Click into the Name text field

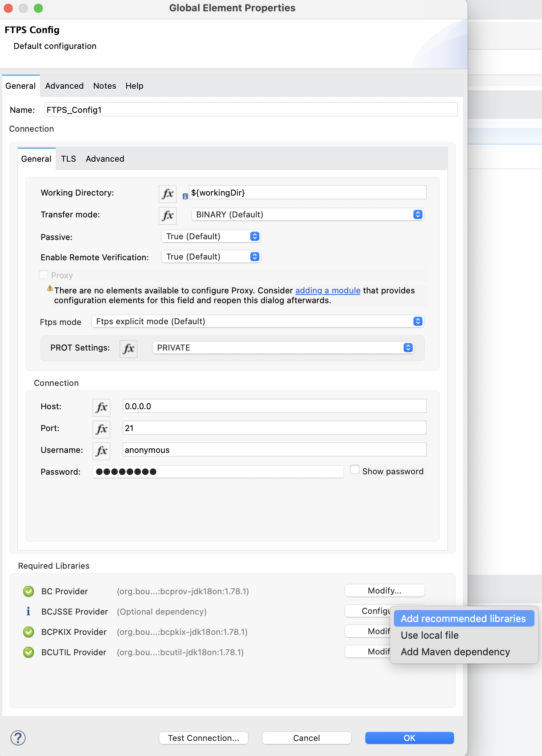250,110
